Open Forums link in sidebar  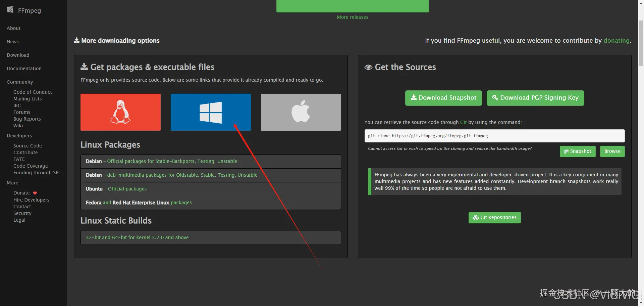pyautogui.click(x=22, y=112)
